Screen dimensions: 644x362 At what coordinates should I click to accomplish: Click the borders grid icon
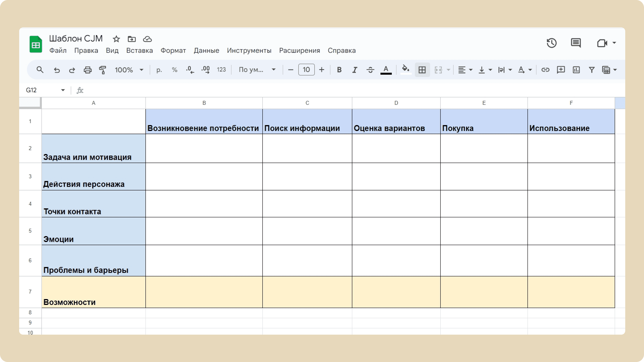coord(422,70)
